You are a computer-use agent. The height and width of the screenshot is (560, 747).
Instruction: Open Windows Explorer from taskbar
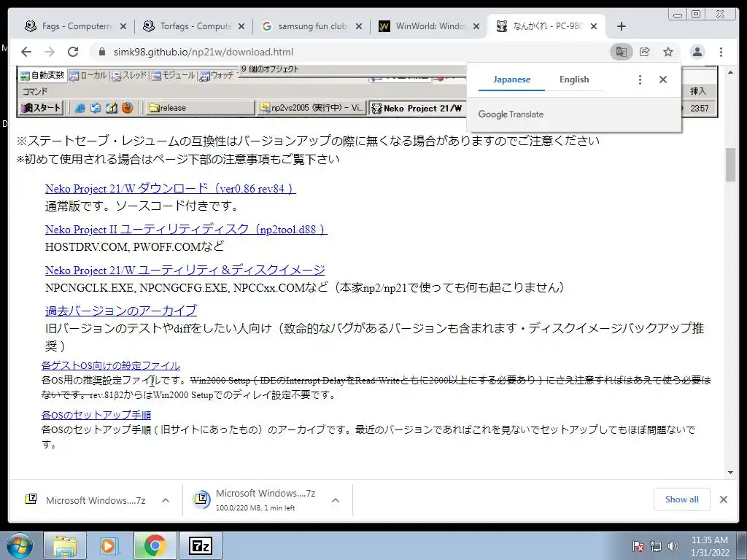point(65,546)
